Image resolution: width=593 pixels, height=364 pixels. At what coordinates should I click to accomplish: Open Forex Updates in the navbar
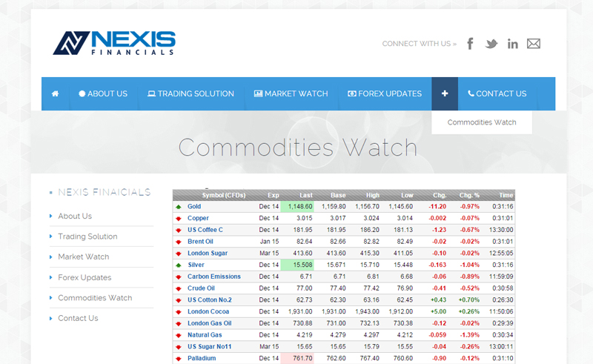385,94
